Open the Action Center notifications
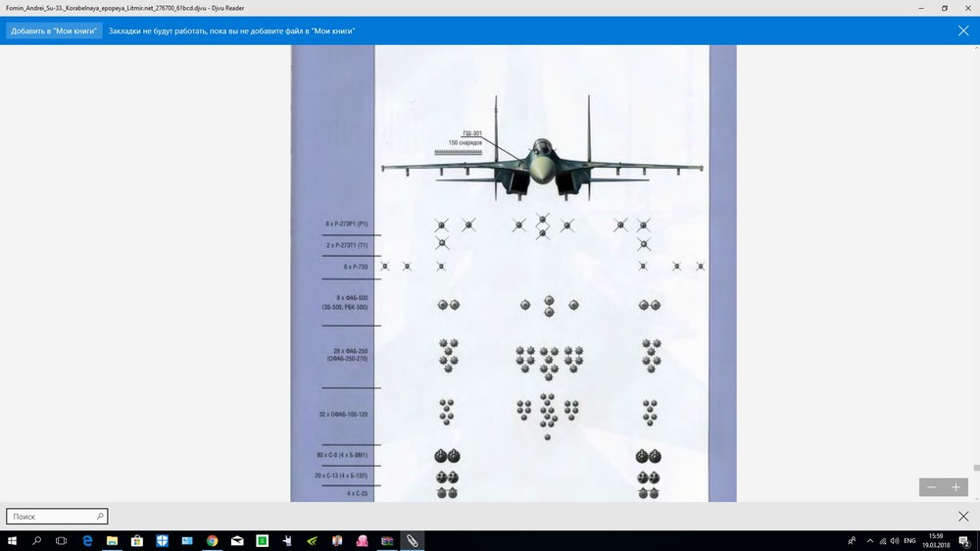This screenshot has height=551, width=980. [964, 541]
